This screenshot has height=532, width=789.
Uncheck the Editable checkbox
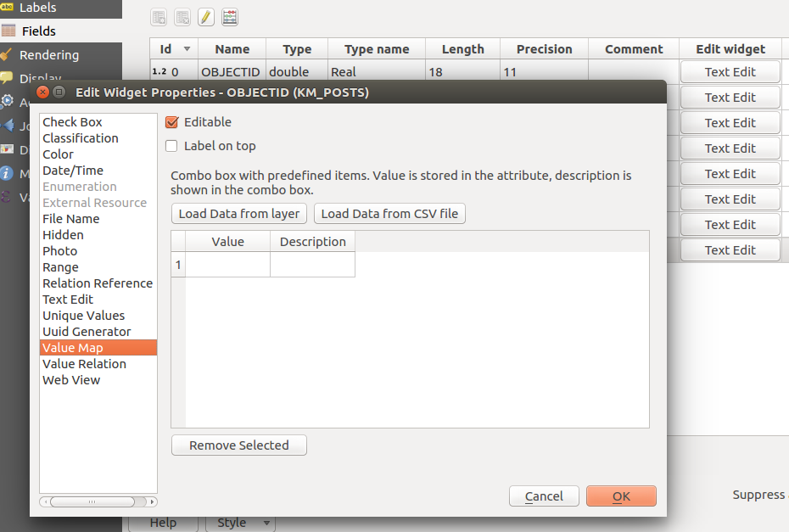click(171, 122)
